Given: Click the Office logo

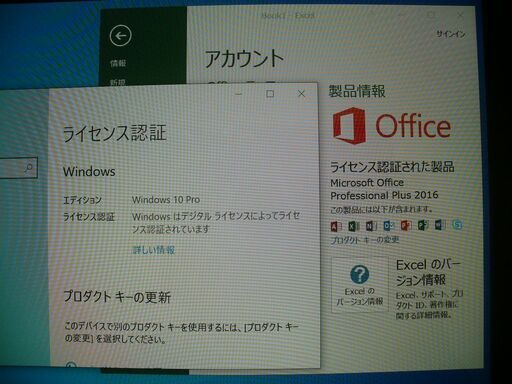Looking at the screenshot, I should point(391,126).
